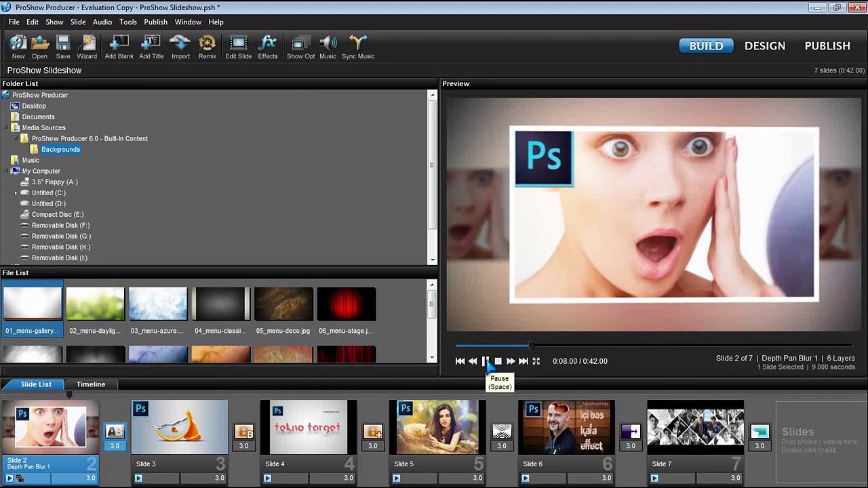Click the slide list position marker
The width and height of the screenshot is (868, 488).
68,394
